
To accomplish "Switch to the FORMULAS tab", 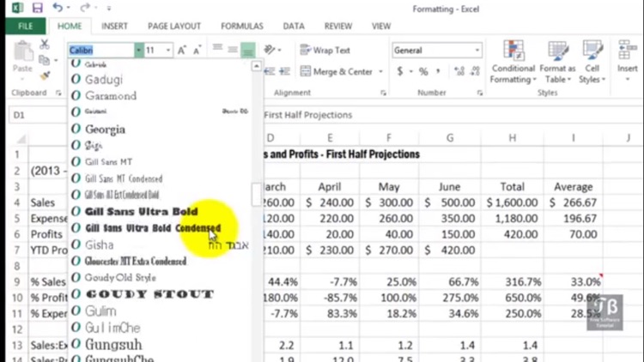I will tap(242, 27).
